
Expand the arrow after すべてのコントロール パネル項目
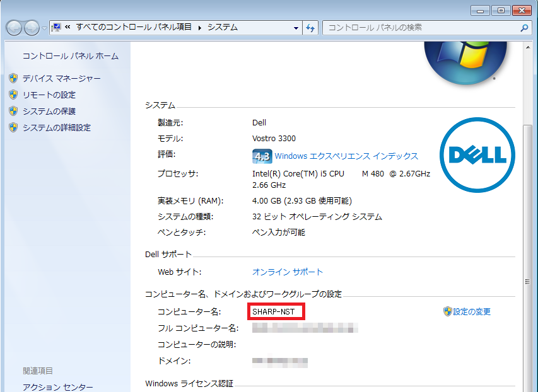click(200, 28)
